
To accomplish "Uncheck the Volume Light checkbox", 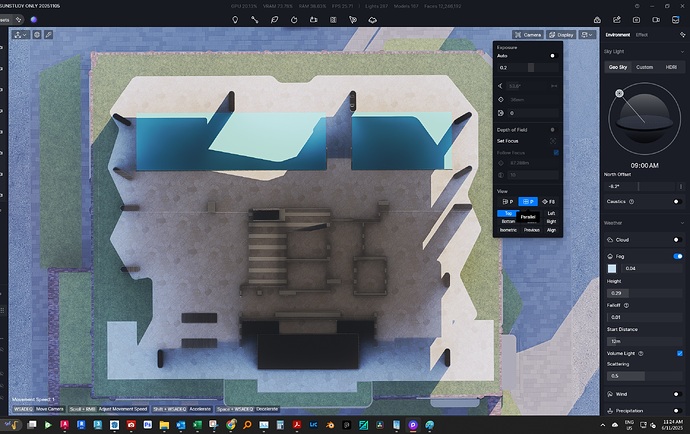I will coord(680,353).
